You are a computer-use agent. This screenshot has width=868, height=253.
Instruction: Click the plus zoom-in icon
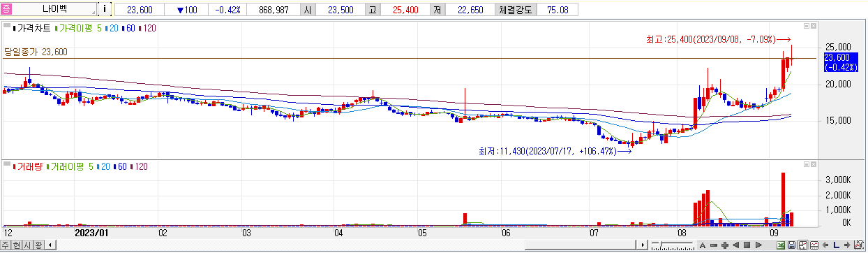click(725, 245)
